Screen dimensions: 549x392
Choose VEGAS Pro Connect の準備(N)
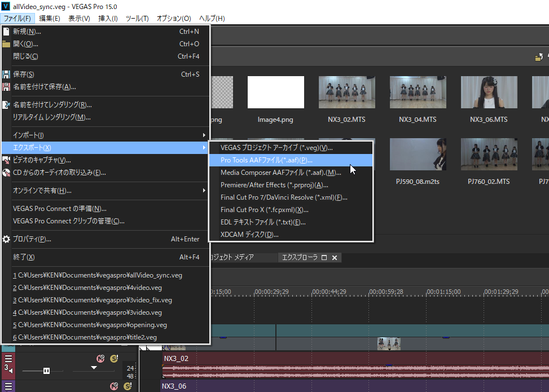(x=106, y=209)
